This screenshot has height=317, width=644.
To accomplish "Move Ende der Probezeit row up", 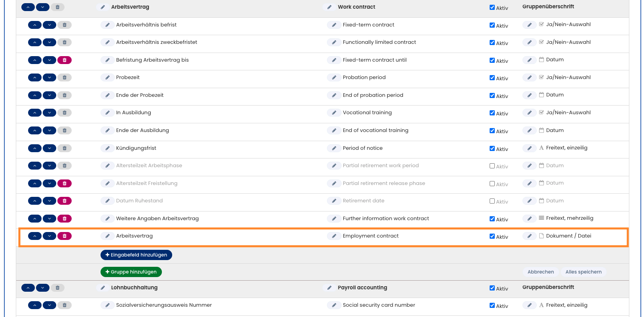I will point(35,95).
